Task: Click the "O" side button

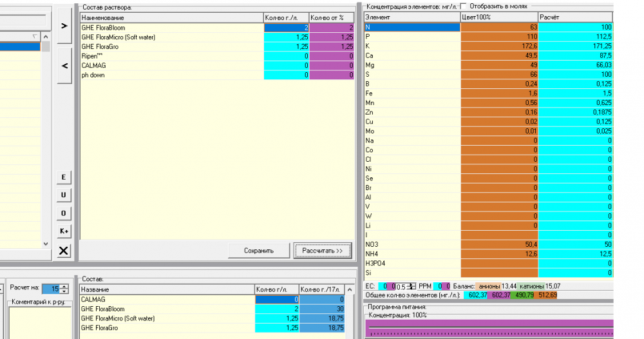Action: pyautogui.click(x=64, y=213)
